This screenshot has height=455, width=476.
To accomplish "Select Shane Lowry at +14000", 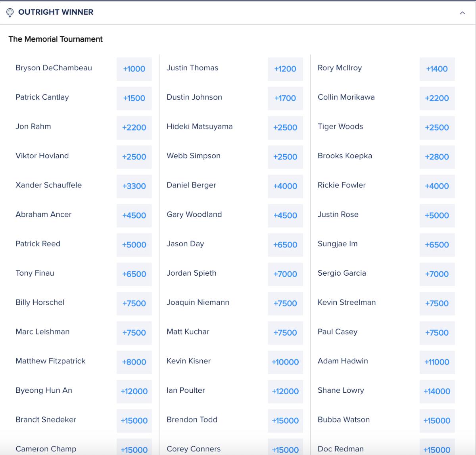I will tap(437, 392).
